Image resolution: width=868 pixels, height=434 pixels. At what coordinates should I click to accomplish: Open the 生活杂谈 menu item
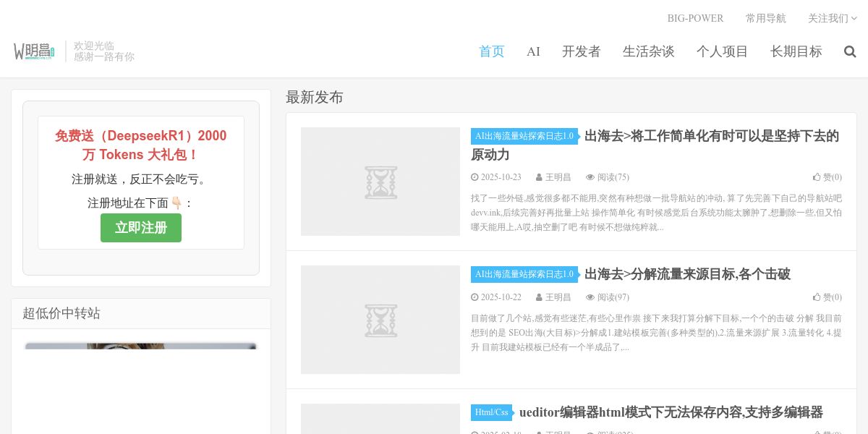pyautogui.click(x=649, y=51)
